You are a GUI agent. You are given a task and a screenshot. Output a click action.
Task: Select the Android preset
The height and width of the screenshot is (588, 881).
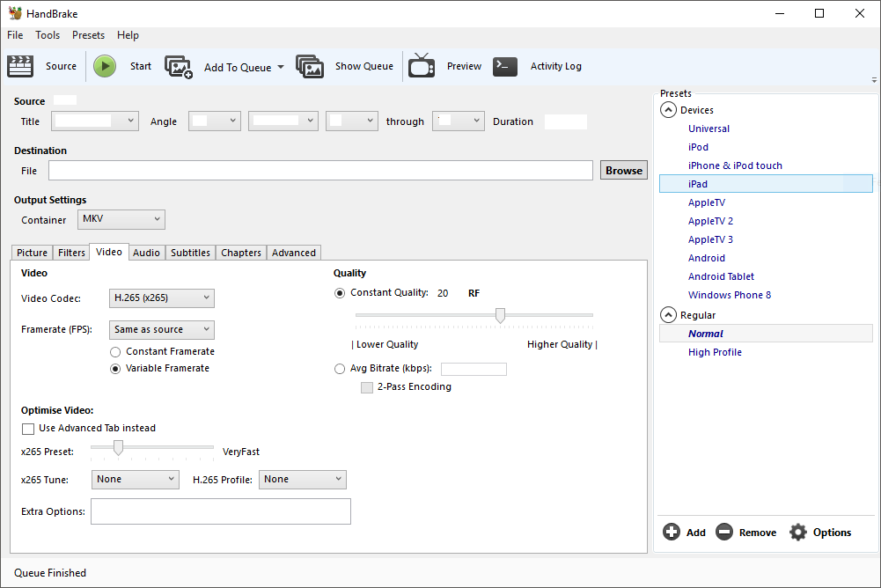706,258
